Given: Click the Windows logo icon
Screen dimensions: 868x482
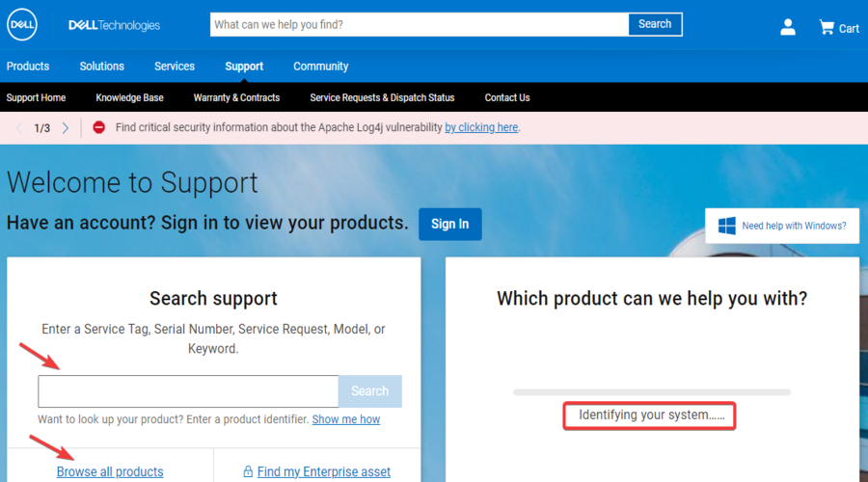Looking at the screenshot, I should [x=726, y=226].
